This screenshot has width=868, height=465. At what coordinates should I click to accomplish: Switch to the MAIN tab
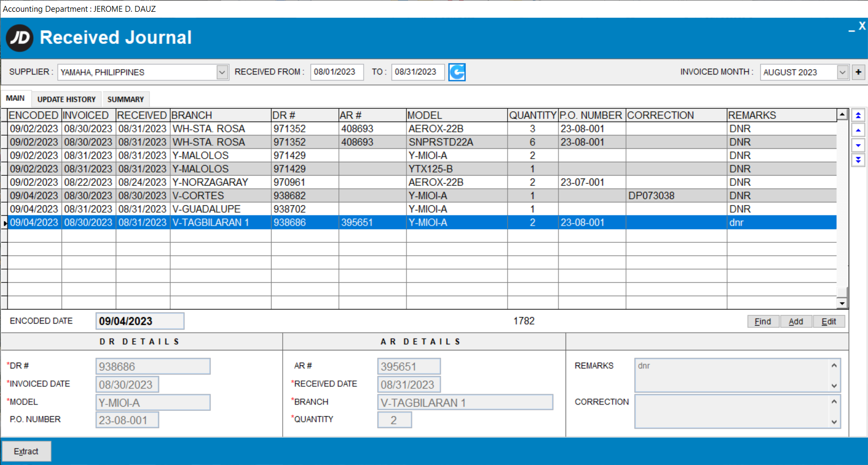coord(16,98)
